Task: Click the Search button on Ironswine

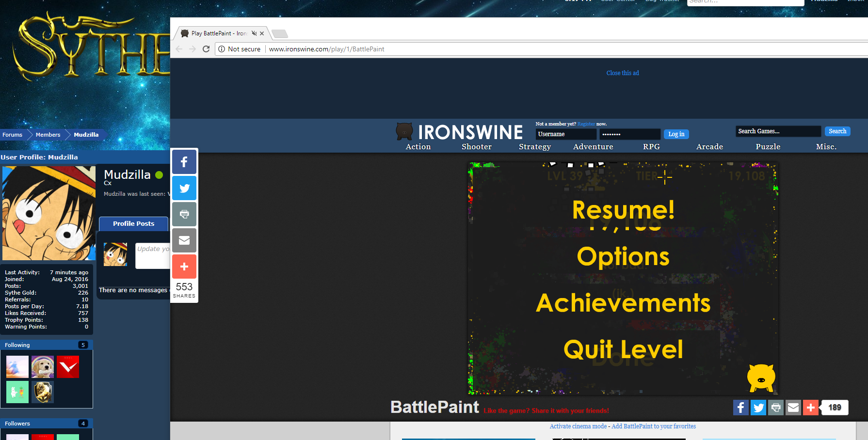Action: tap(837, 131)
